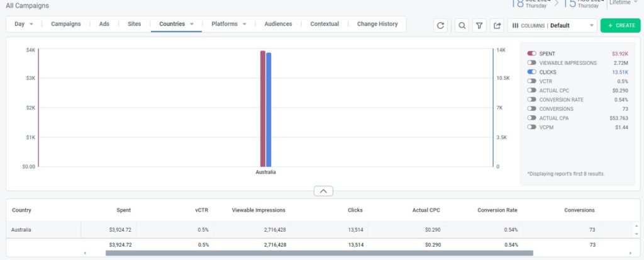
Task: Enable the VCPM metric switch
Action: [532, 127]
